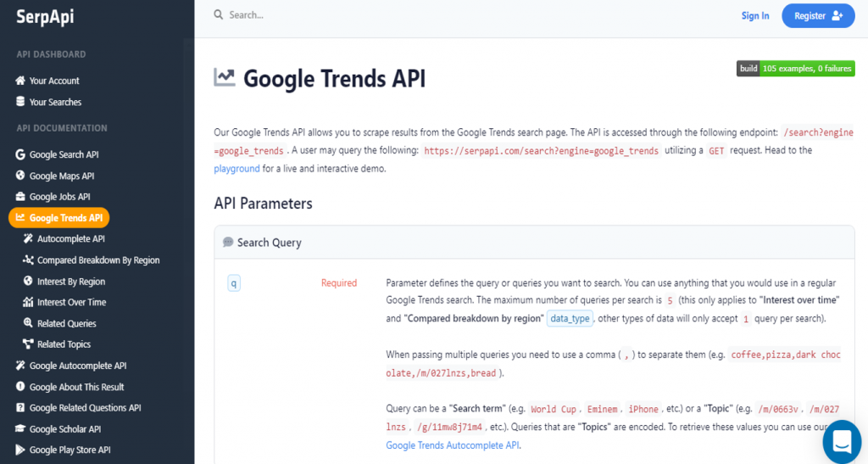Open Autocomplete API sub-item under Trends

click(x=71, y=238)
